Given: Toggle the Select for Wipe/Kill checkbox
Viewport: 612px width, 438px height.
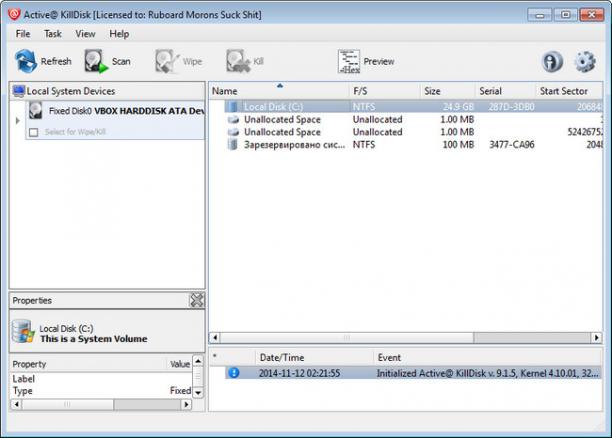Looking at the screenshot, I should 34,132.
